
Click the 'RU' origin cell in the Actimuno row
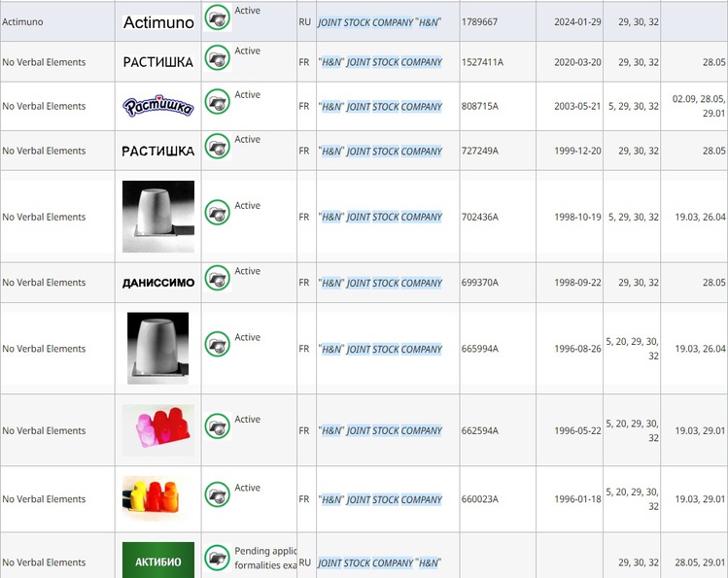[304, 21]
